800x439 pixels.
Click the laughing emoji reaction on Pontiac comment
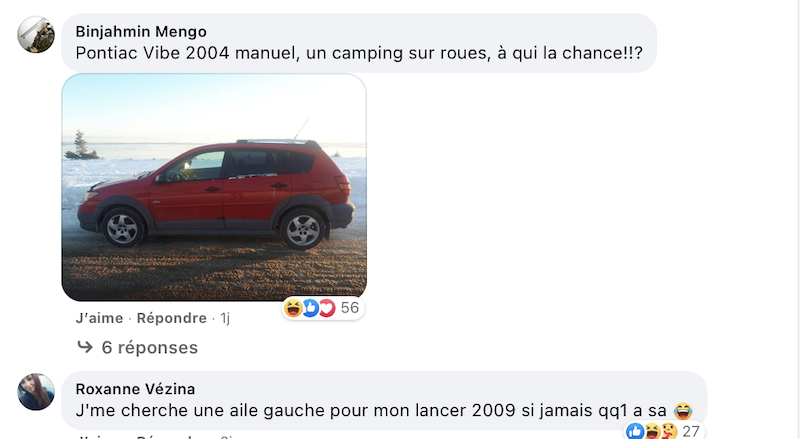(293, 308)
